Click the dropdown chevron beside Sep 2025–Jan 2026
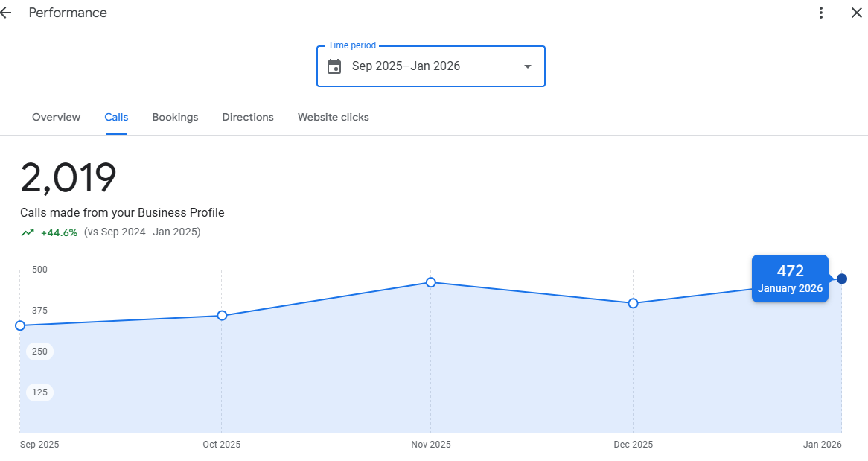Image resolution: width=868 pixels, height=461 pixels. pos(527,66)
